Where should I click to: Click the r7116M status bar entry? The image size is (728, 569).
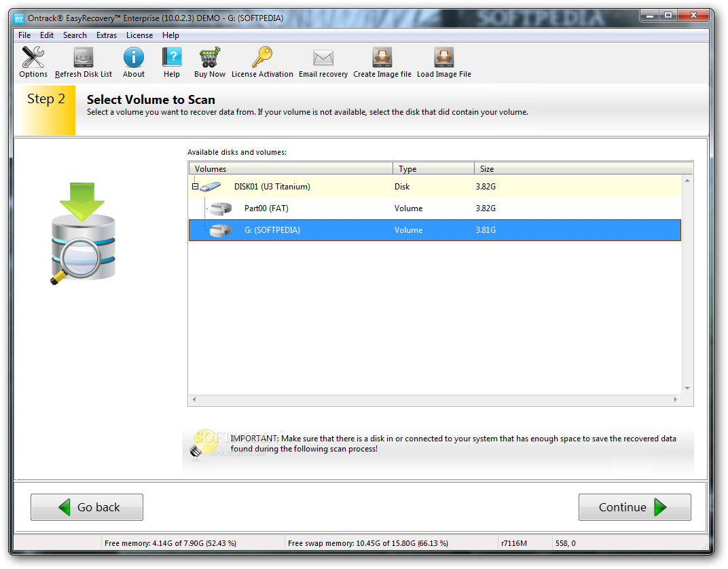[x=514, y=543]
